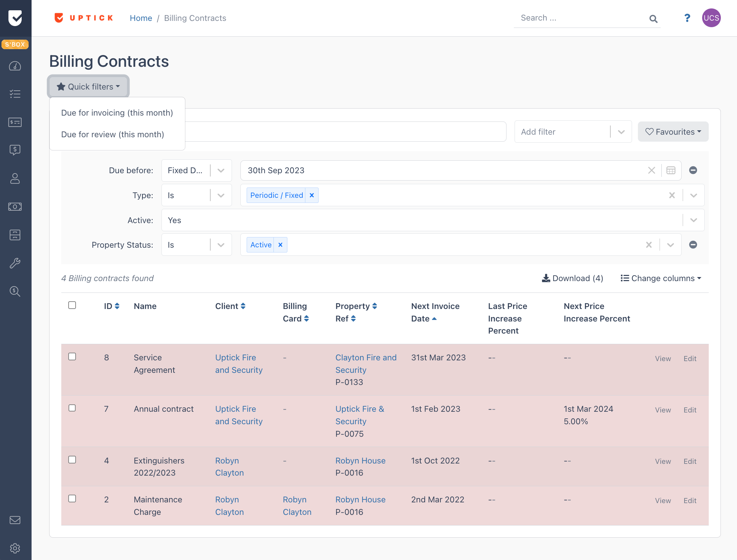The width and height of the screenshot is (737, 560).
Task: Open the billing card sidebar icon
Action: click(15, 122)
